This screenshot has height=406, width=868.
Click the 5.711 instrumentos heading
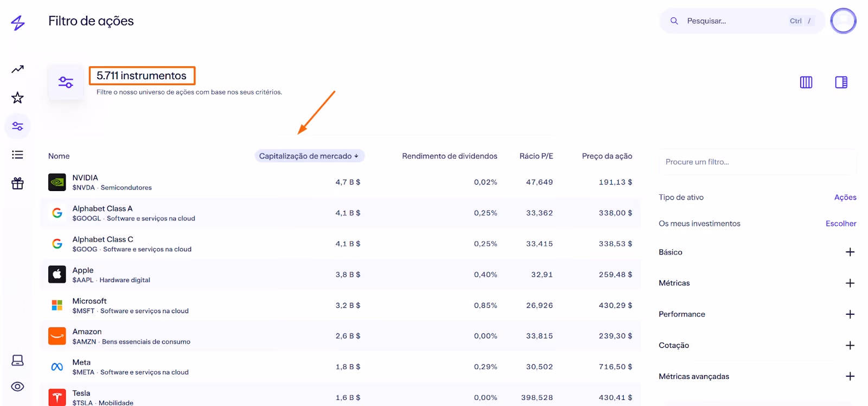tap(142, 75)
